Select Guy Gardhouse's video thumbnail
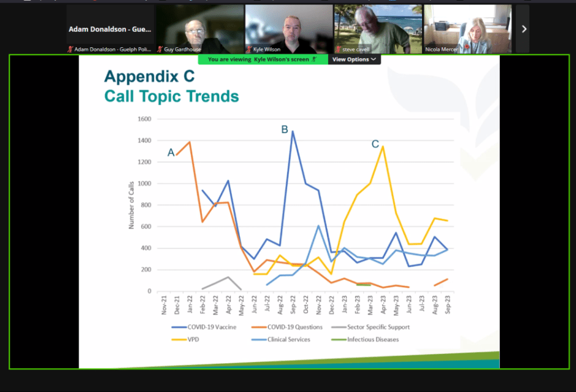This screenshot has width=576, height=392. click(199, 29)
